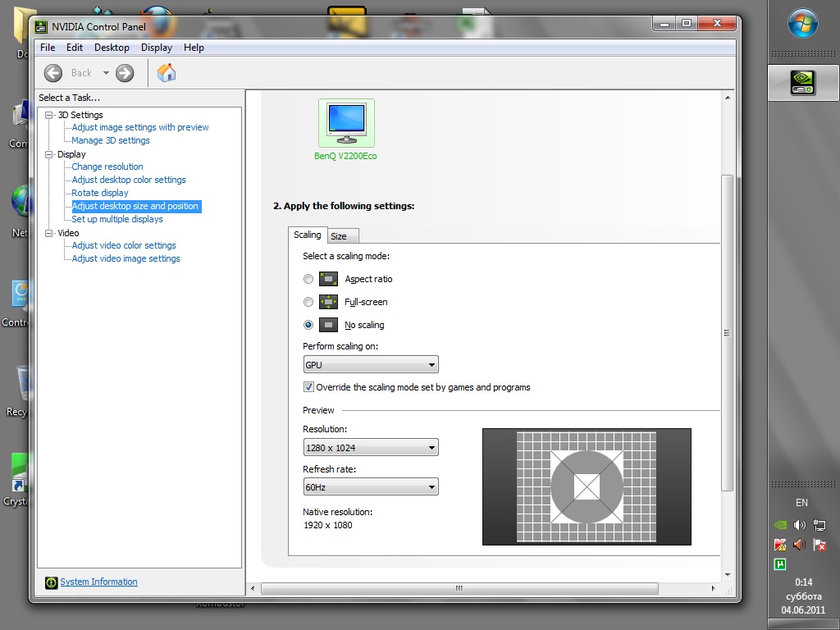The height and width of the screenshot is (630, 840).
Task: Switch to the Size tab
Action: pos(339,236)
